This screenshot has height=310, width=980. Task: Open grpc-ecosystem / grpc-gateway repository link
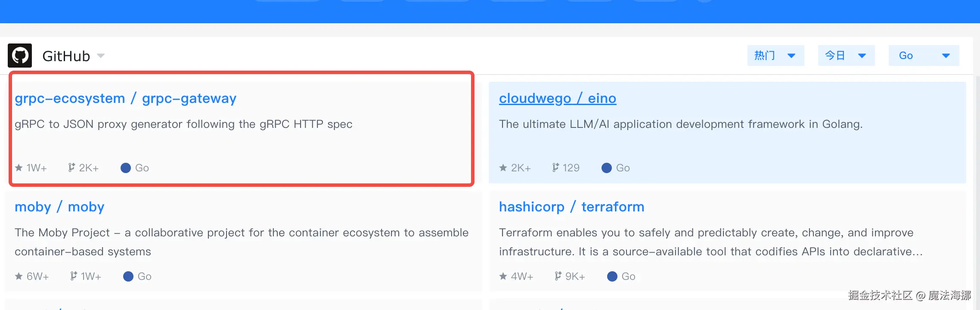pos(125,99)
